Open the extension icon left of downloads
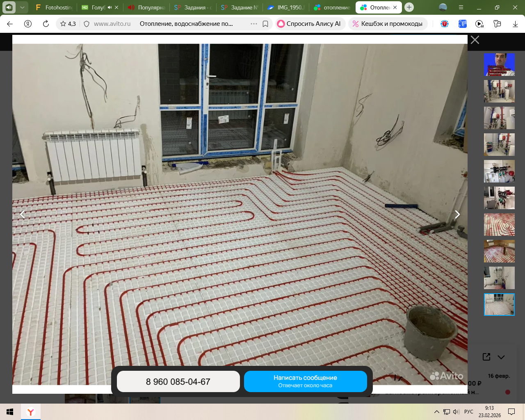Viewport: 525px width, 420px height. click(497, 24)
